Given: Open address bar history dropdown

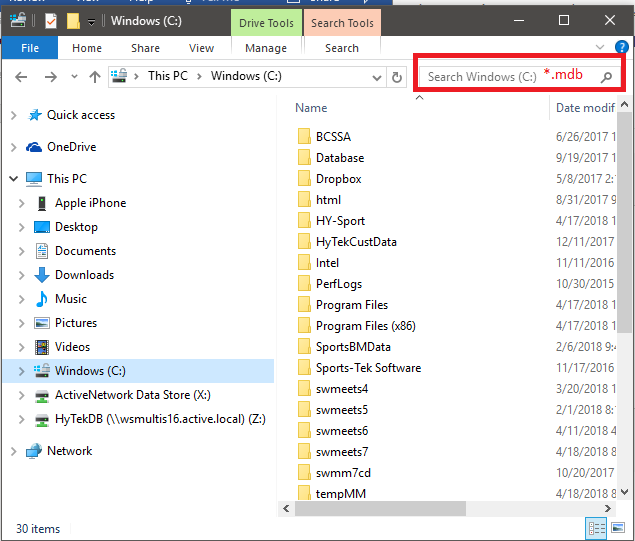Looking at the screenshot, I should coord(377,77).
